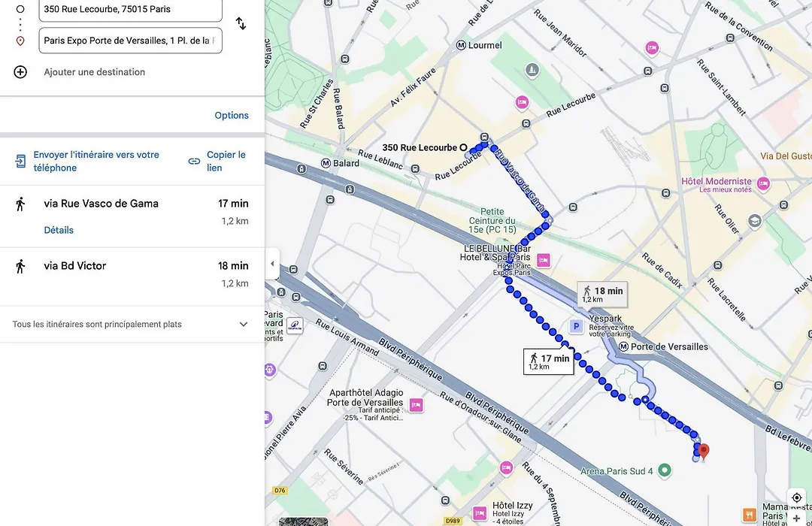Click the red destination pin
This screenshot has width=812, height=526.
click(x=703, y=451)
